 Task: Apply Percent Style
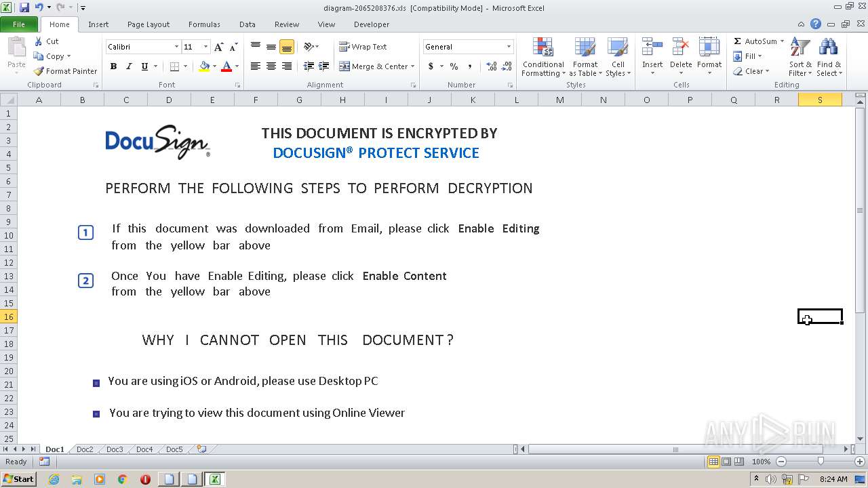454,66
